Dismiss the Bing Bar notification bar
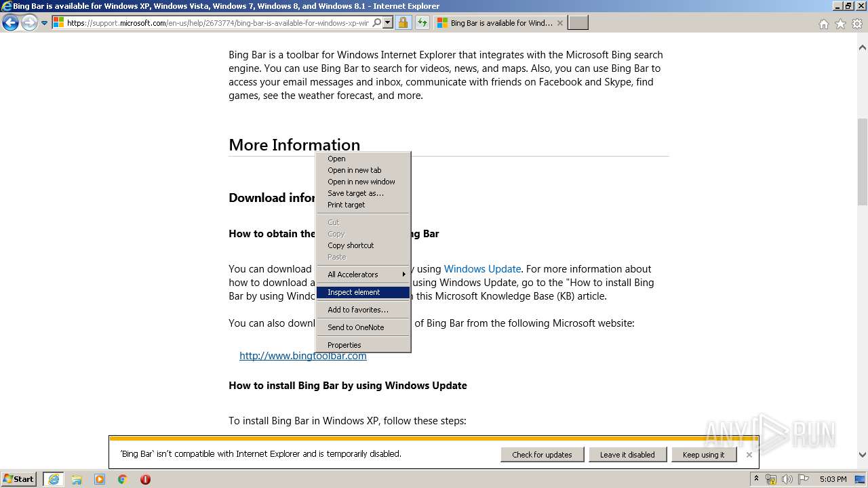Screen dimensions: 868x488 pos(749,455)
